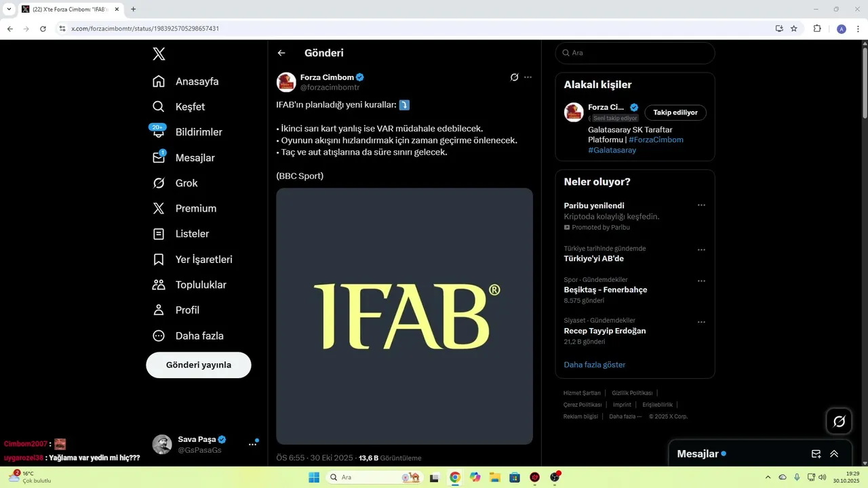The width and height of the screenshot is (868, 488).
Task: Open taskbar clock and date
Action: click(847, 477)
